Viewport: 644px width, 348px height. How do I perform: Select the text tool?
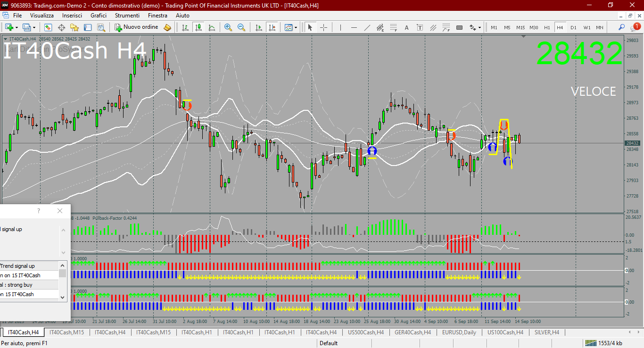(406, 27)
